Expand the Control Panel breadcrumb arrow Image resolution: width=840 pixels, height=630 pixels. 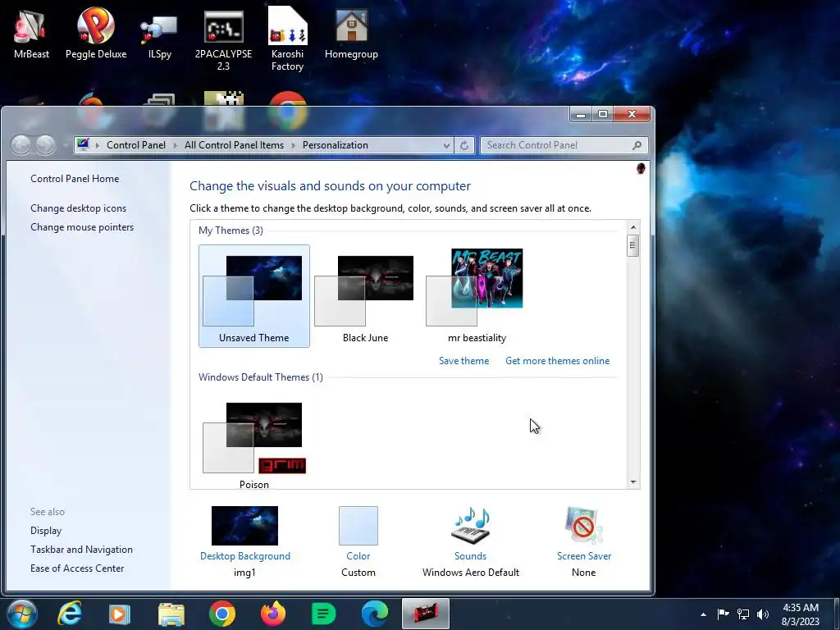coord(176,145)
